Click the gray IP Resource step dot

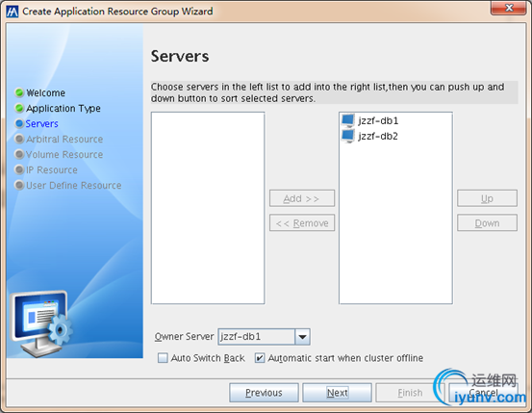pyautogui.click(x=19, y=169)
